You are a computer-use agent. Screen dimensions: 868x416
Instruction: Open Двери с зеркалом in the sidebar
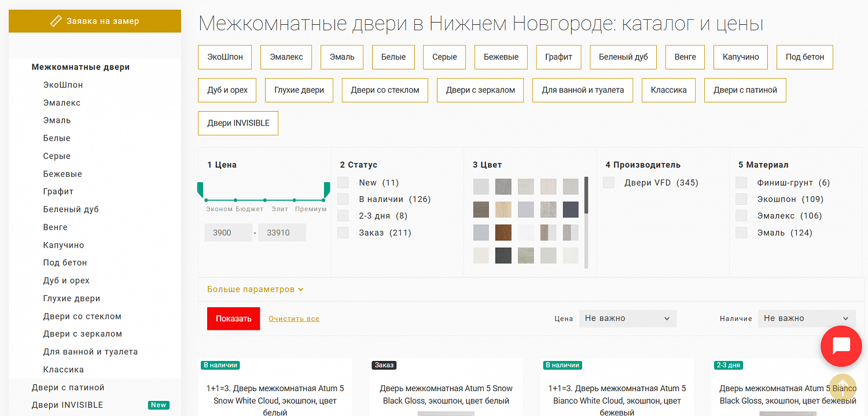(x=83, y=334)
